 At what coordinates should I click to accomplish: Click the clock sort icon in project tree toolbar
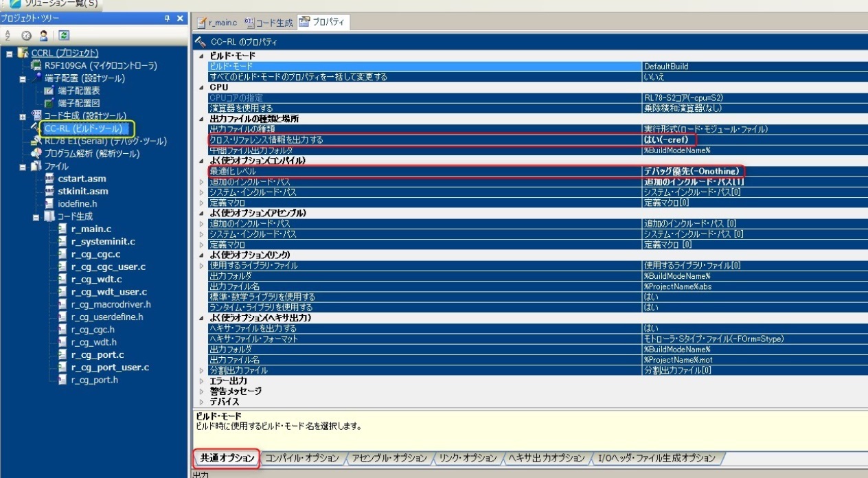[26, 35]
